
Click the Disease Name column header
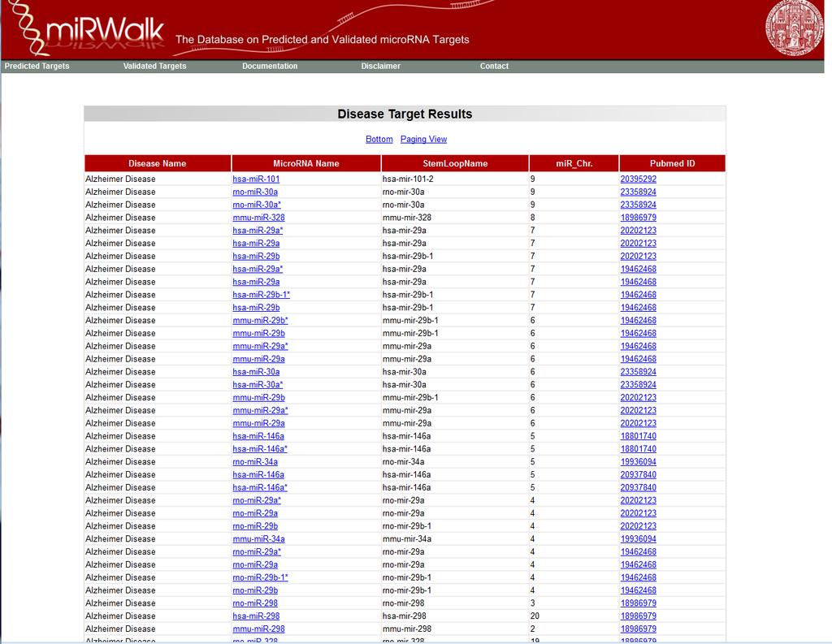coord(158,163)
